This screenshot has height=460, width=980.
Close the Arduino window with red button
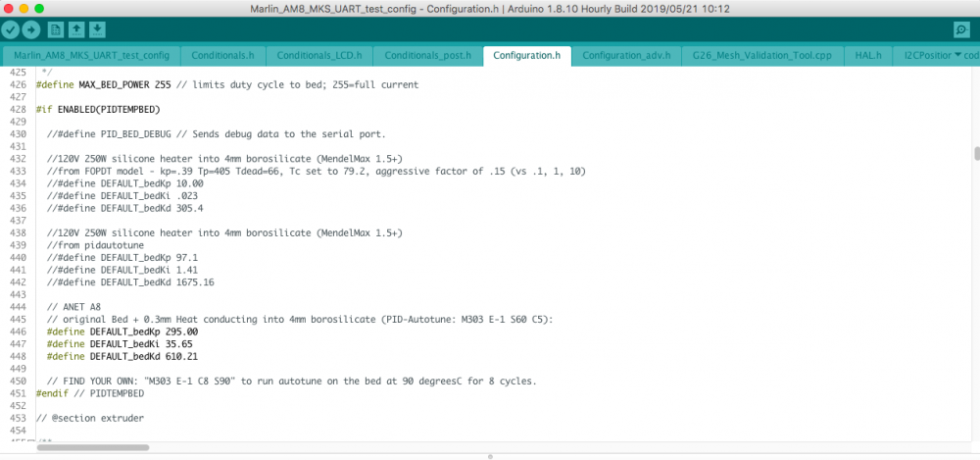(x=10, y=9)
